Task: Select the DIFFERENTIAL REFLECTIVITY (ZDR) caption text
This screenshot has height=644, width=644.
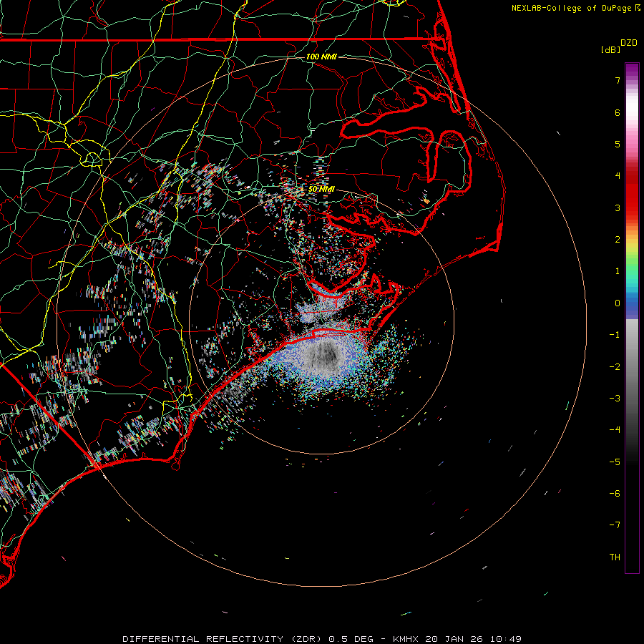Action: tap(224, 639)
